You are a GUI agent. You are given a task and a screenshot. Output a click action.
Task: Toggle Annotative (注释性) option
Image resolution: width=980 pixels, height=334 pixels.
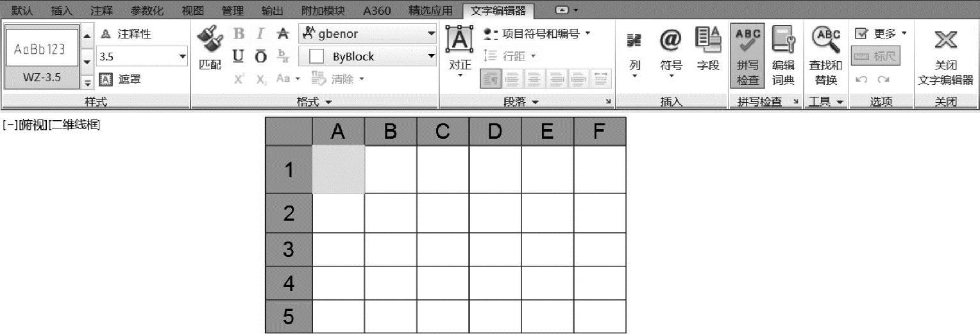tap(126, 33)
